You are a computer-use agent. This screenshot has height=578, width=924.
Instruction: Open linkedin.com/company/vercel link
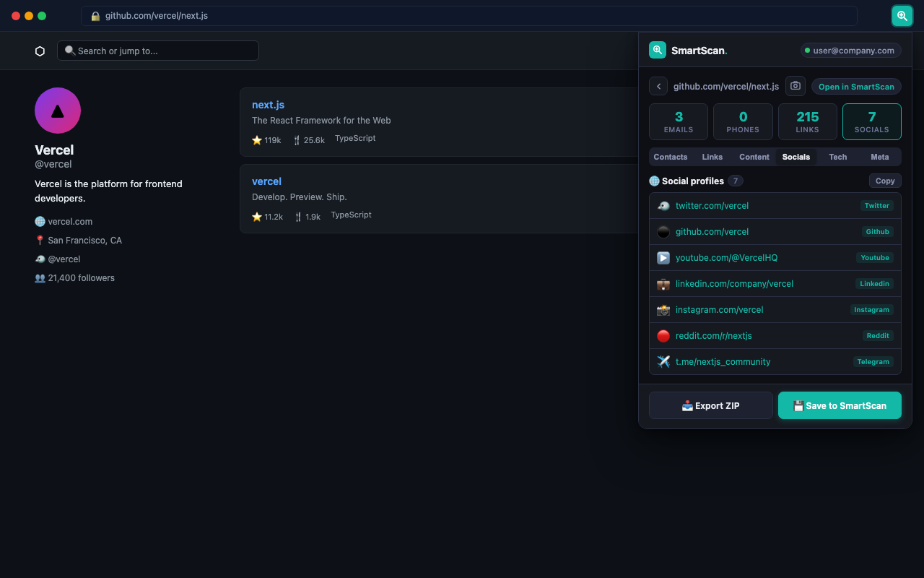[734, 284]
